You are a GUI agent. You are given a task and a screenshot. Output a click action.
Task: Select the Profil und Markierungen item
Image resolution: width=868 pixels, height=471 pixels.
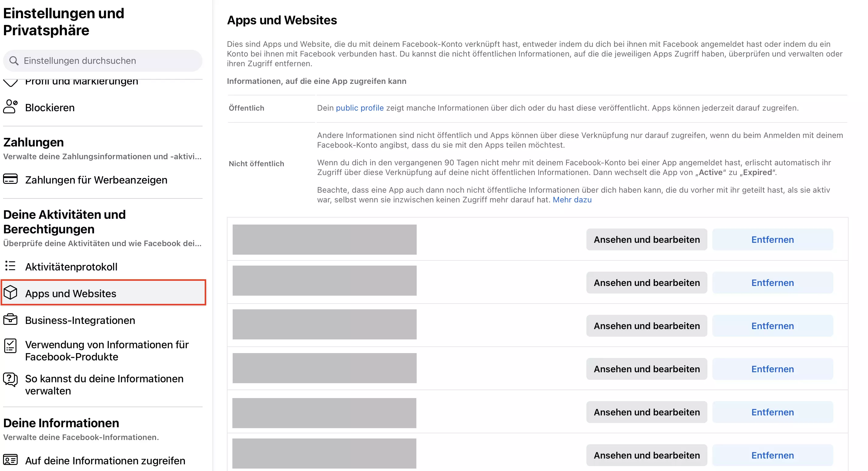(x=82, y=81)
